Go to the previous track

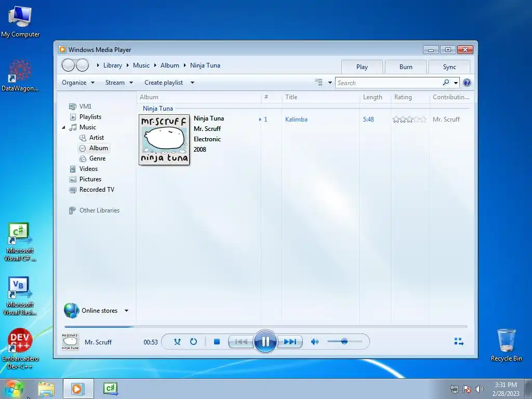point(241,342)
